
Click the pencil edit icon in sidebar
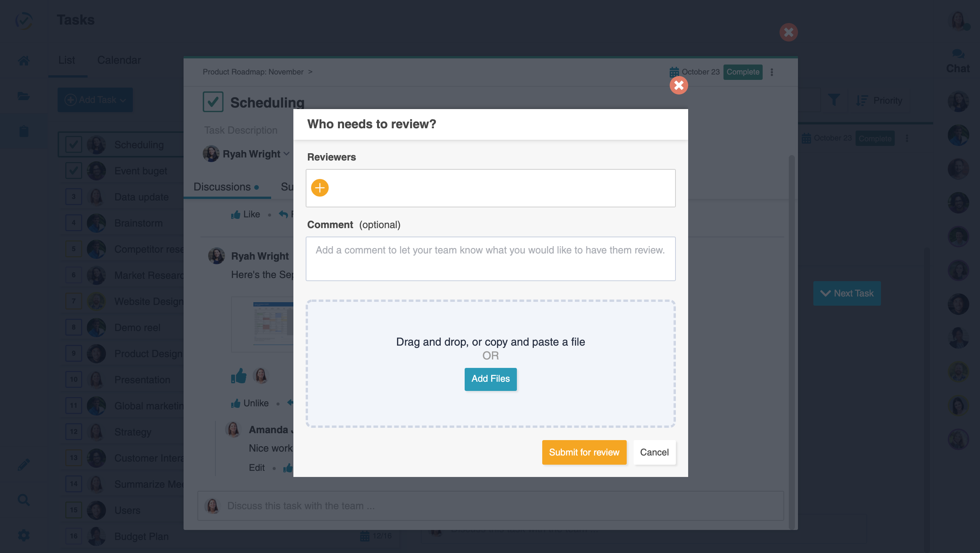coord(24,464)
